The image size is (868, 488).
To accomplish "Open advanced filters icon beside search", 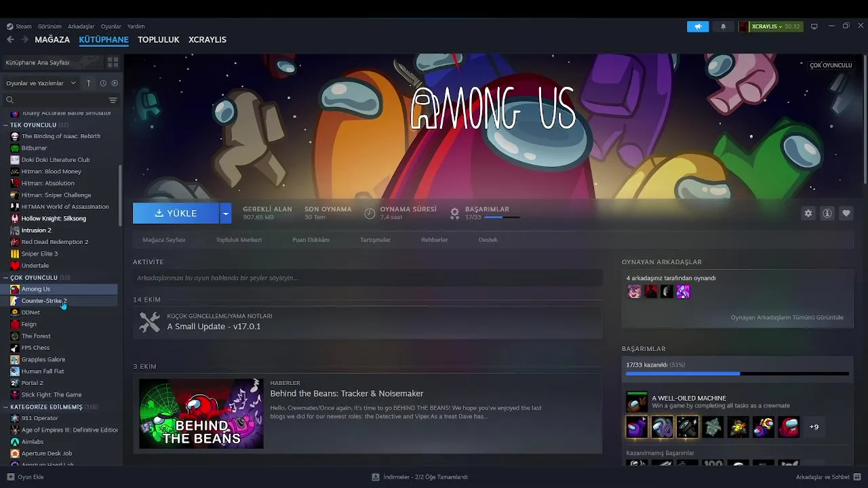I will point(113,100).
